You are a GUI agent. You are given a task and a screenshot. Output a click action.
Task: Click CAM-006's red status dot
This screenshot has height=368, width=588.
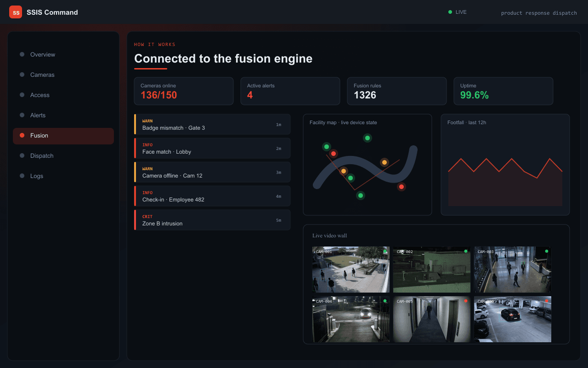pyautogui.click(x=547, y=301)
